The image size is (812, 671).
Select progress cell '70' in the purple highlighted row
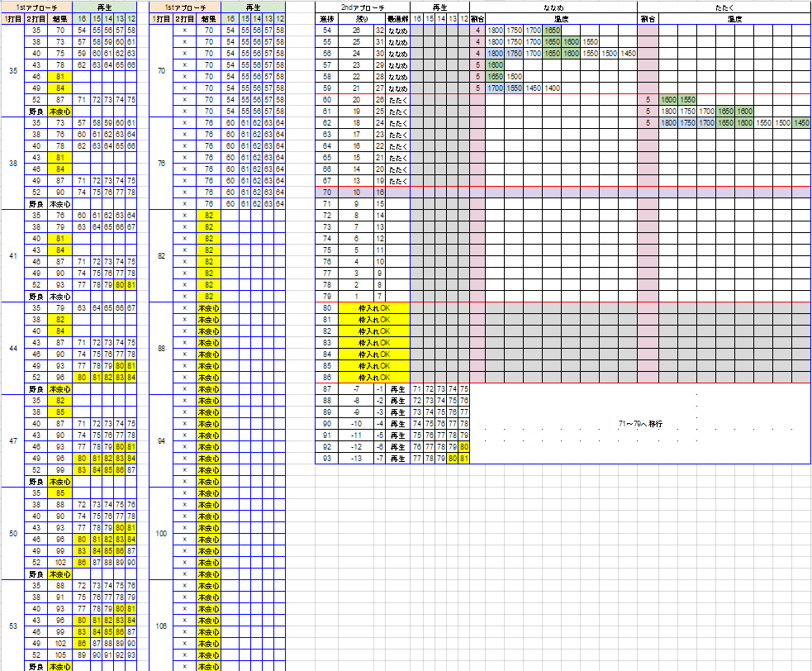point(327,193)
